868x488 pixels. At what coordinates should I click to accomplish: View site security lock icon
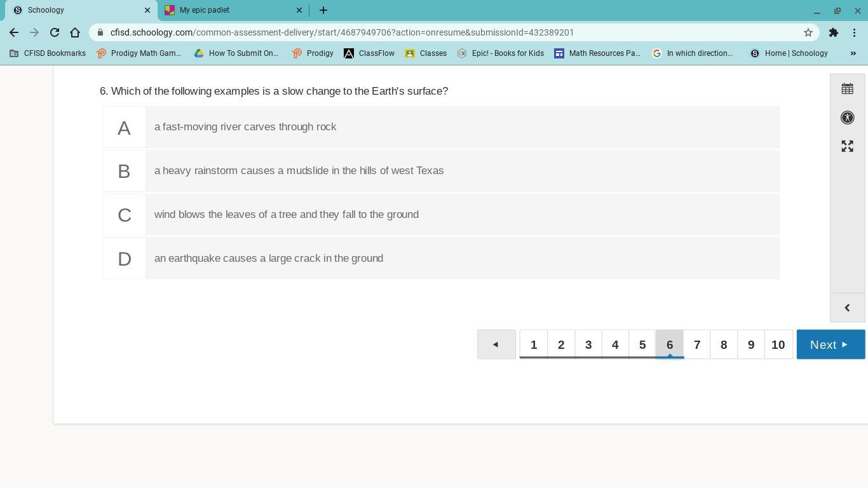coord(100,32)
